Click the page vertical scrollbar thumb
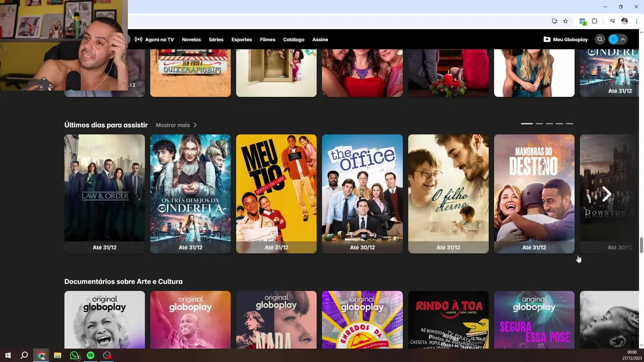Screen dimensions: 644x362 tap(641, 245)
